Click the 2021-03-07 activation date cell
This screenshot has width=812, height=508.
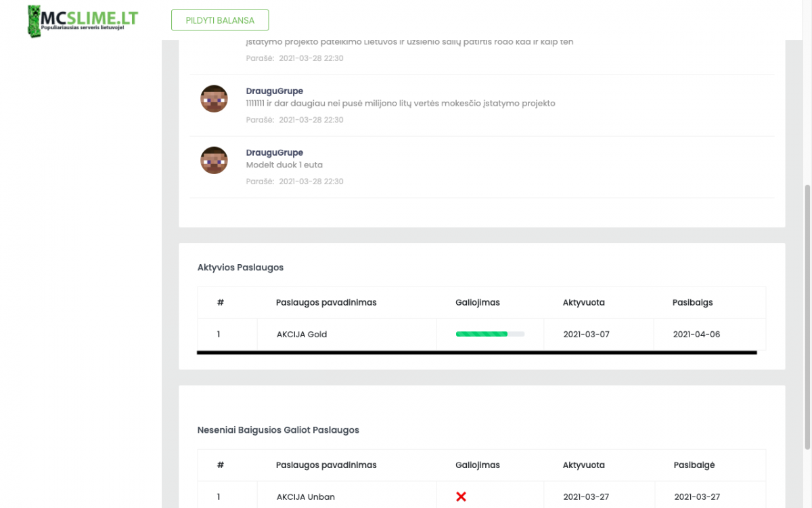[x=587, y=334]
